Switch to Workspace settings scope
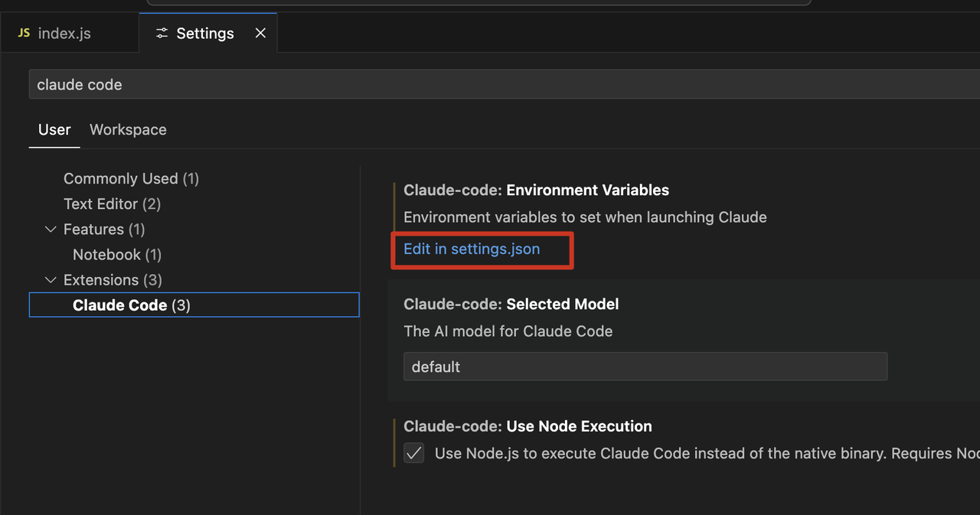 tap(128, 129)
